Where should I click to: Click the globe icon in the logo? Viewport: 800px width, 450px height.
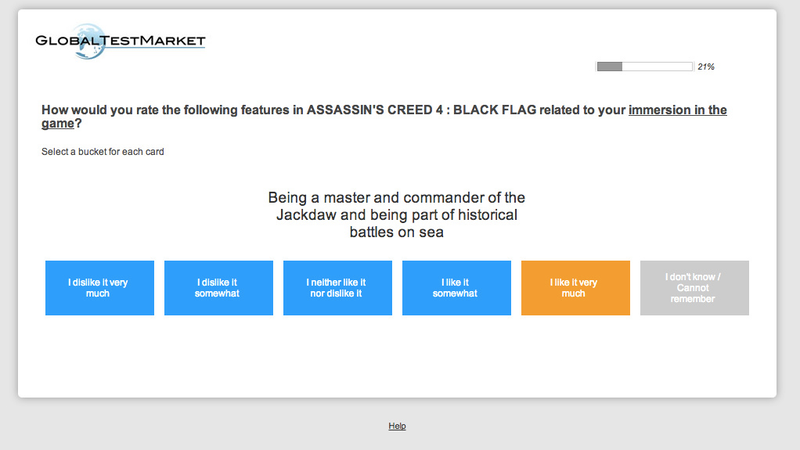(x=88, y=41)
